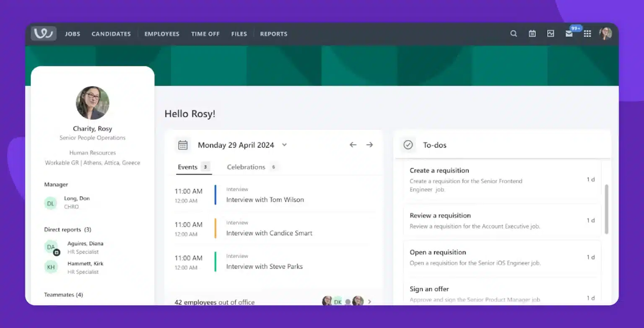Click the 42 employees out of office text

point(215,302)
